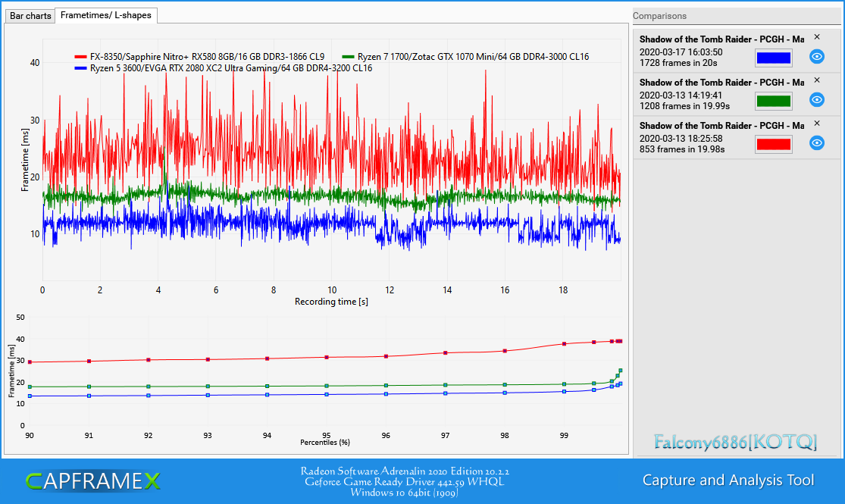The width and height of the screenshot is (845, 504).
Task: Click the CapFrameX logo
Action: pos(92,481)
